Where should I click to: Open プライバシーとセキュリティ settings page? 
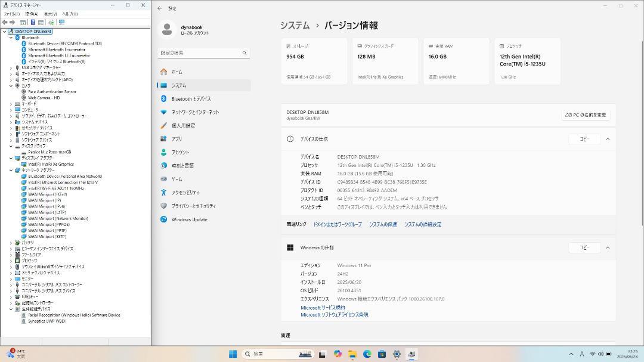[204, 206]
